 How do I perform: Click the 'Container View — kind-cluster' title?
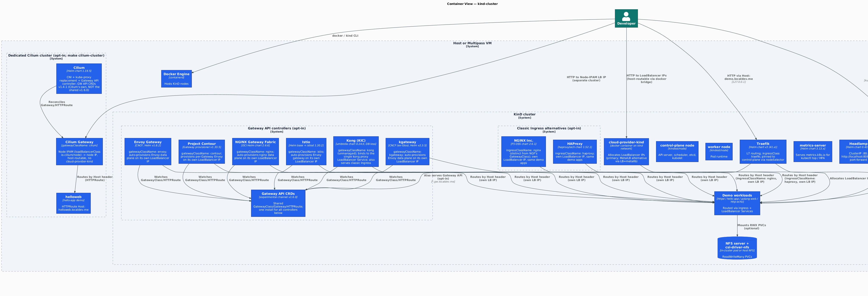click(x=472, y=4)
